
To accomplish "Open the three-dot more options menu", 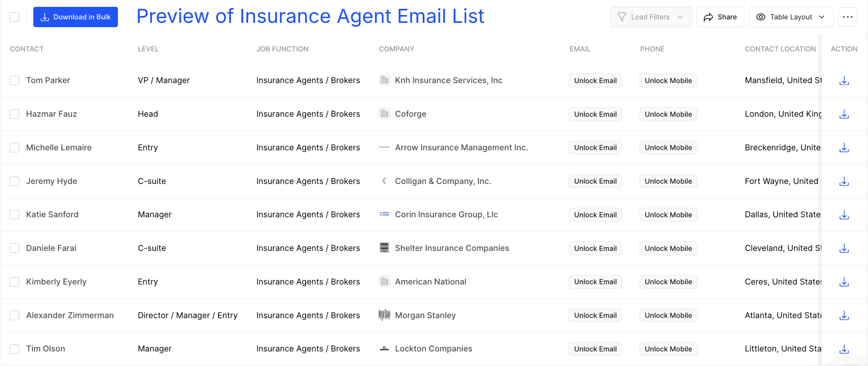I will (x=848, y=17).
